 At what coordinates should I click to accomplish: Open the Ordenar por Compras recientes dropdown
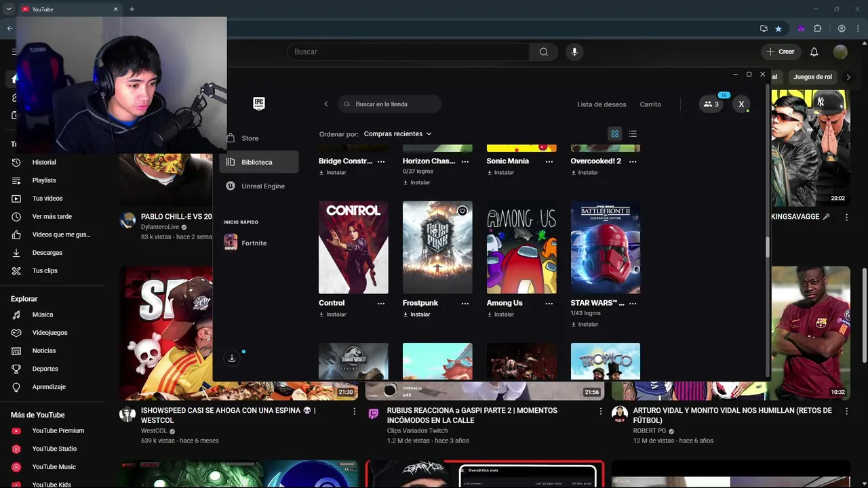397,134
